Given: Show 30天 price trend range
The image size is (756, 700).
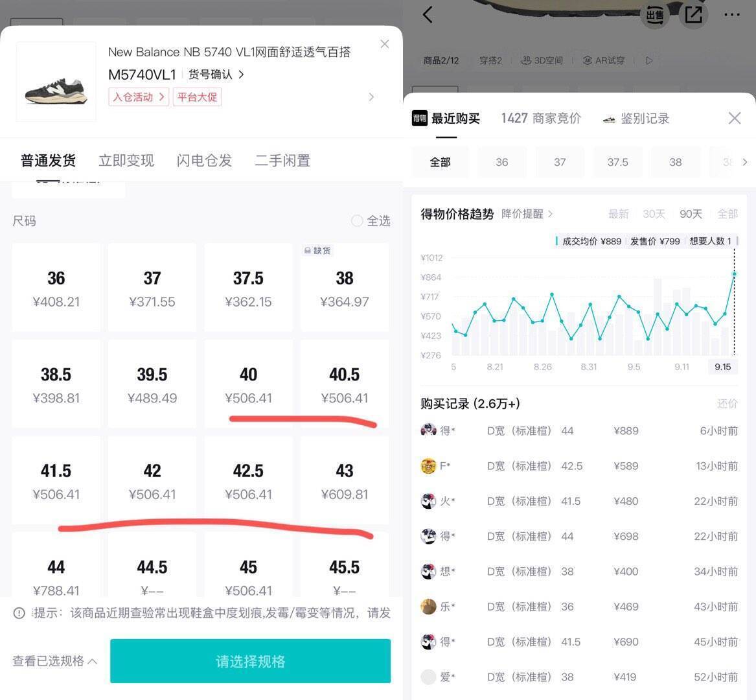Looking at the screenshot, I should pyautogui.click(x=654, y=214).
